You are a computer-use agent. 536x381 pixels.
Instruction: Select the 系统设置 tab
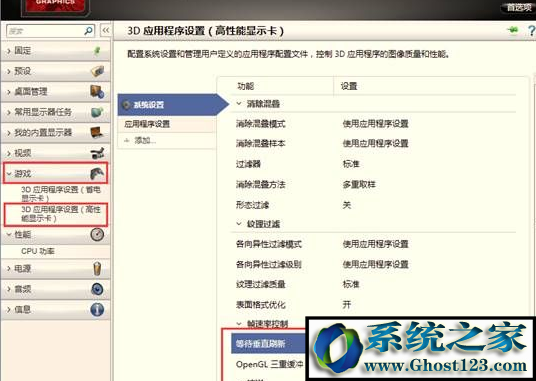[x=168, y=105]
